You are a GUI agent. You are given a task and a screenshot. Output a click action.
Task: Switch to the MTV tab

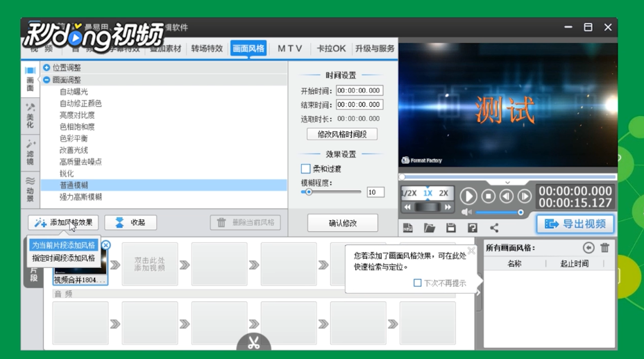pos(290,49)
